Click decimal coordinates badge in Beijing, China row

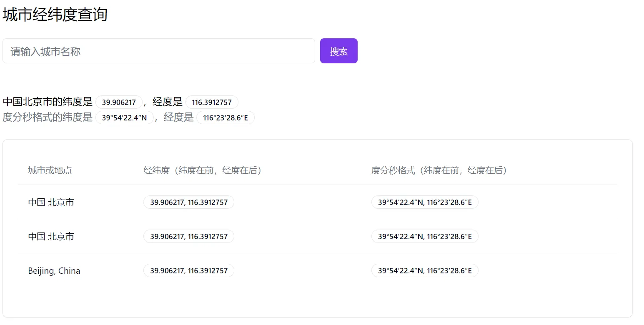pos(189,271)
